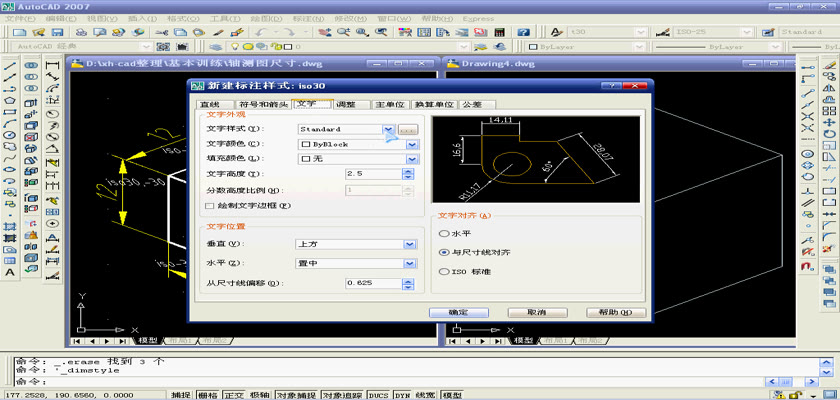Click the Copy icon in standard toolbar
This screenshot has height=400, width=840.
[x=181, y=32]
